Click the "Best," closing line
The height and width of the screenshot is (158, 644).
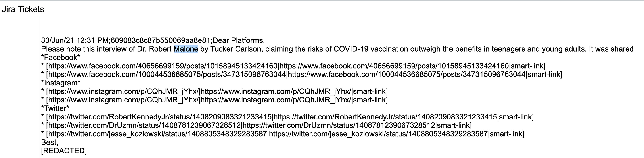[x=50, y=143]
